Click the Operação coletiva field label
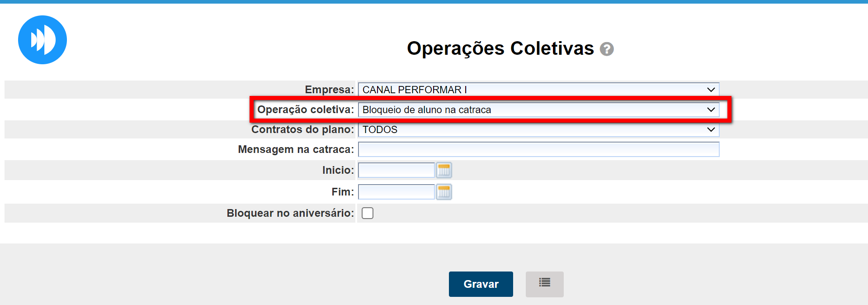This screenshot has width=868, height=305. (x=305, y=110)
